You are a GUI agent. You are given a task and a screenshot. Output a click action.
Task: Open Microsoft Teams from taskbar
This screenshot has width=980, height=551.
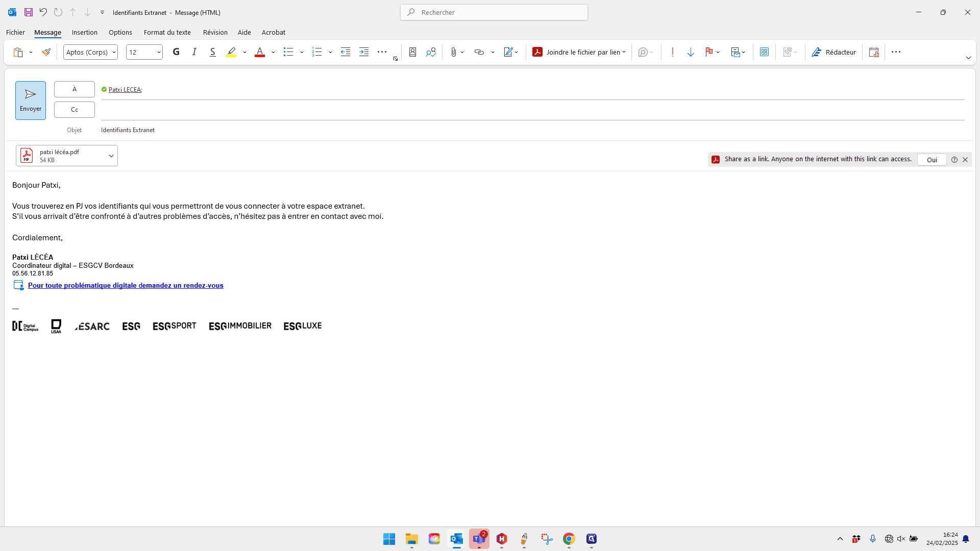479,539
